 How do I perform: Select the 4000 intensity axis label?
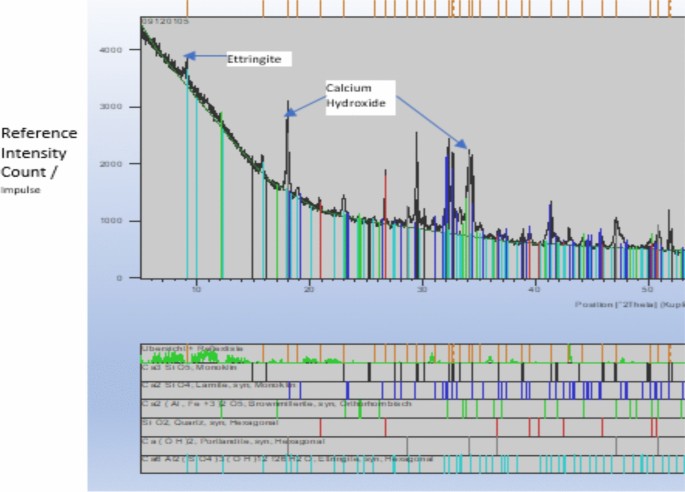[111, 50]
